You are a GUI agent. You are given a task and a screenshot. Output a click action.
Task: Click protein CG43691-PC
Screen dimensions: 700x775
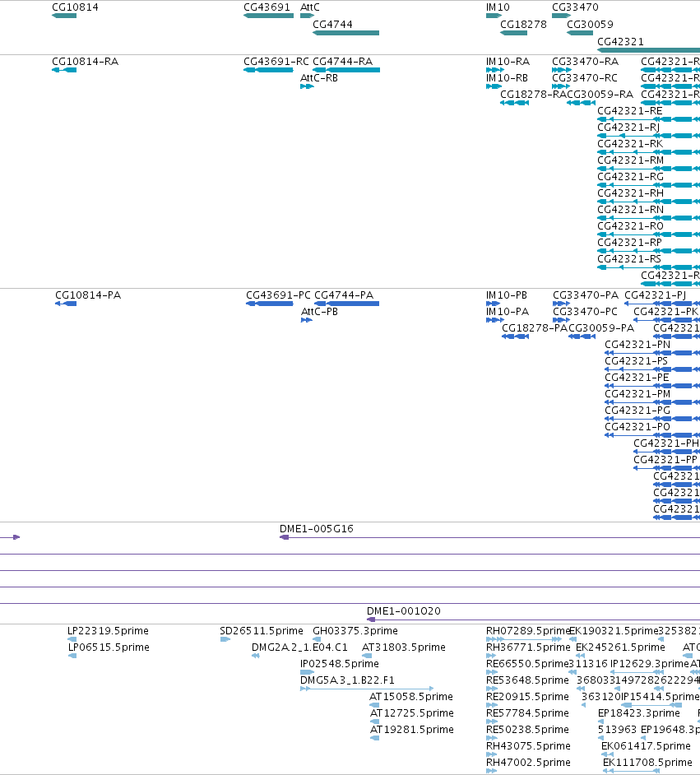tap(269, 304)
